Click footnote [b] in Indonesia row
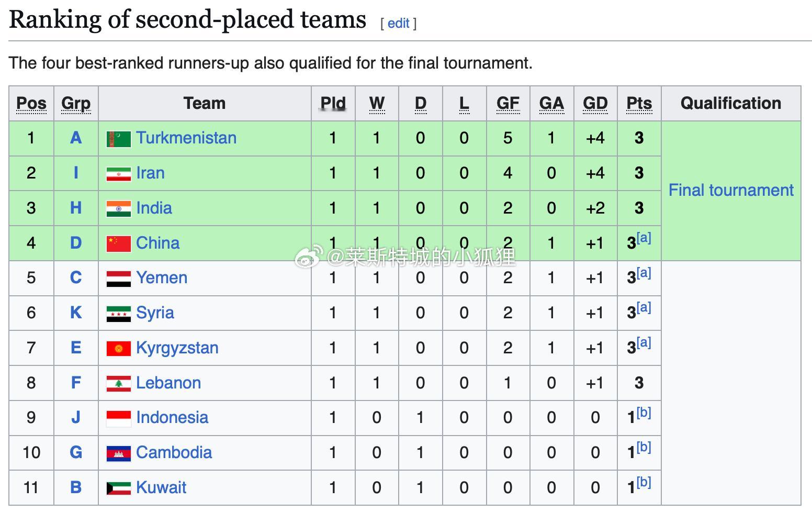The image size is (812, 512). click(644, 413)
